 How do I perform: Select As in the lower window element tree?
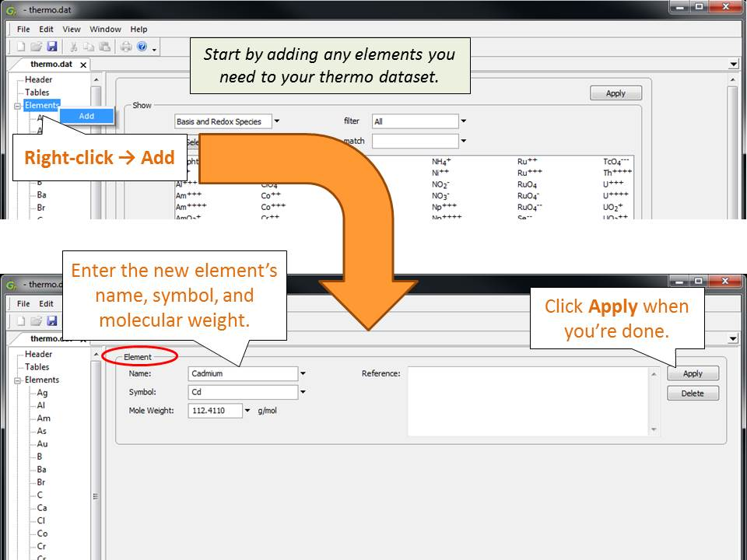click(x=42, y=432)
